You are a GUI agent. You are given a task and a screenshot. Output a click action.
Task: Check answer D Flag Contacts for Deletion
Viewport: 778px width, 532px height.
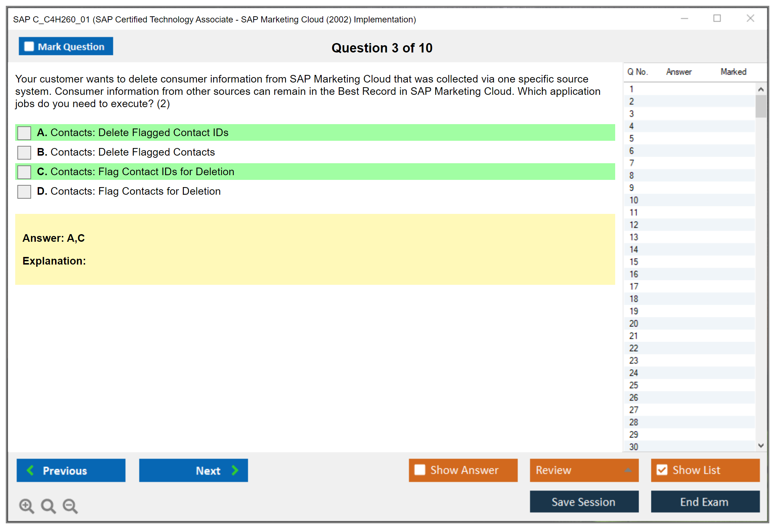point(24,191)
